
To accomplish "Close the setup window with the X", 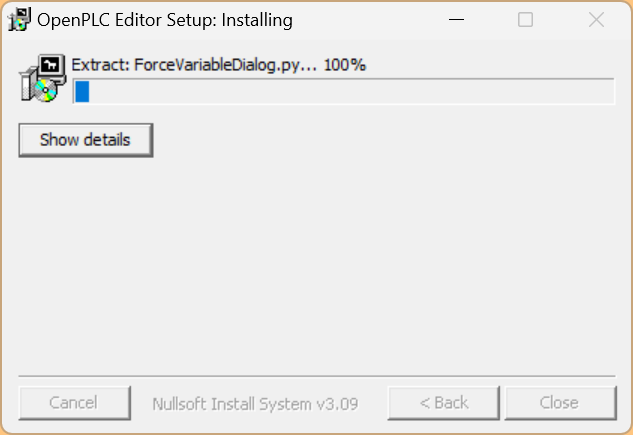I will tap(597, 19).
